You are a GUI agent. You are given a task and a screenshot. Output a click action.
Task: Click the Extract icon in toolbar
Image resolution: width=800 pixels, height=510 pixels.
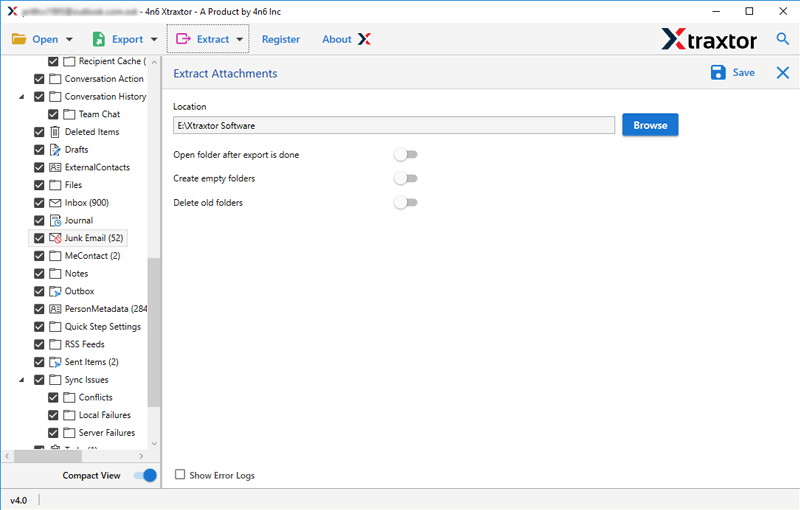(183, 39)
